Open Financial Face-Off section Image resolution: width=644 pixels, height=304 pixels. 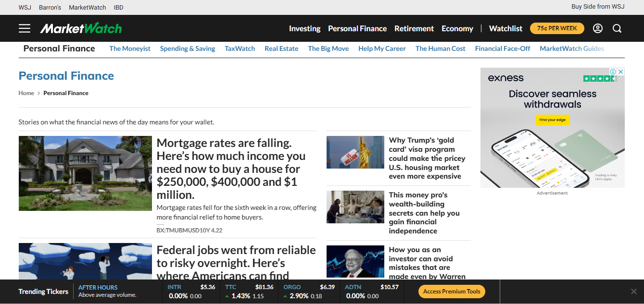pyautogui.click(x=503, y=49)
